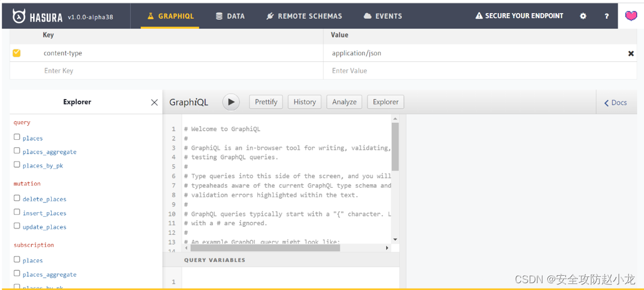Click the editor scroll down arrow
This screenshot has width=644, height=290.
pyautogui.click(x=395, y=239)
